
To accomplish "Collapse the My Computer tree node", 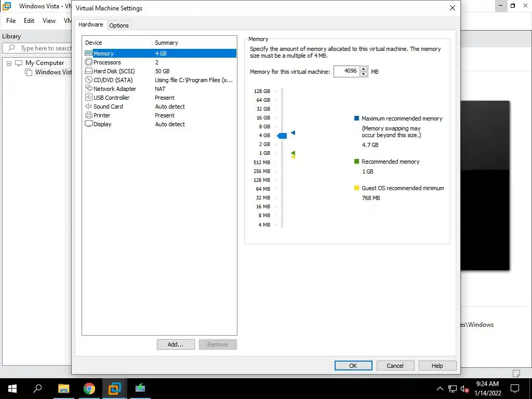I will (9, 63).
